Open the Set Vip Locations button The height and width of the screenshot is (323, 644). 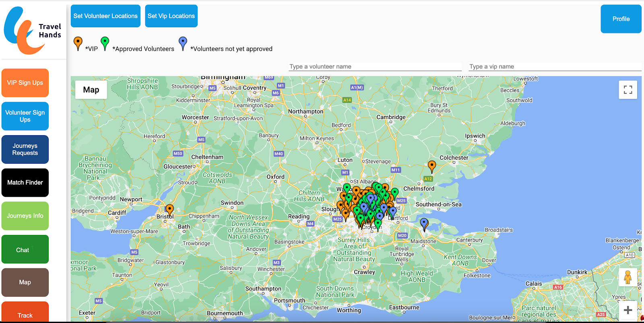pyautogui.click(x=171, y=16)
